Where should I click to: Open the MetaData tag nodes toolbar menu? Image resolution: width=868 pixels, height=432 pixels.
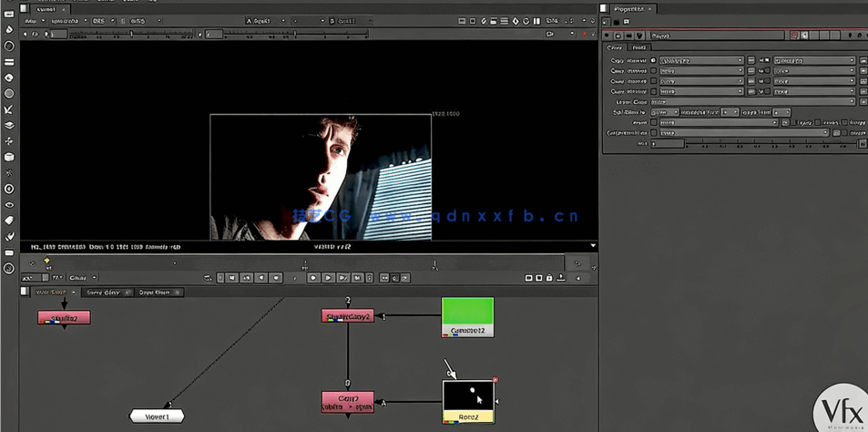pos(9,221)
